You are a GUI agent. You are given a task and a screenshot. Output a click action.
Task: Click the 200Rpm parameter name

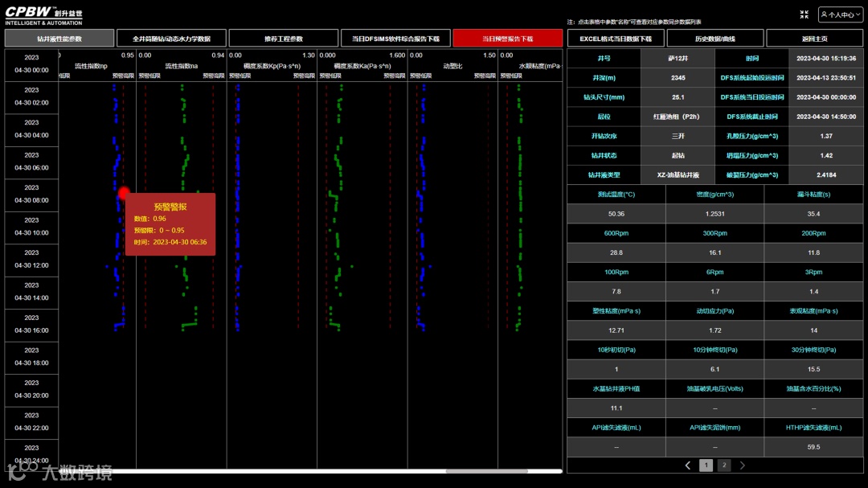click(x=813, y=233)
